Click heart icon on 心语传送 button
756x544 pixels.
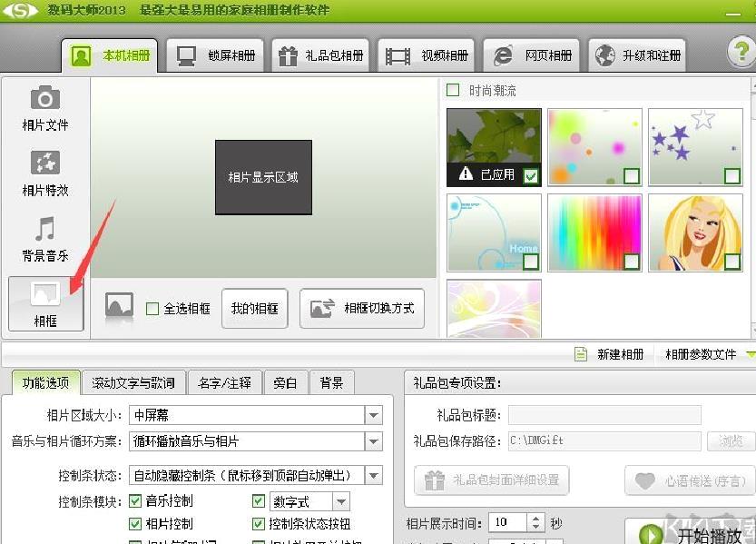[x=644, y=480]
